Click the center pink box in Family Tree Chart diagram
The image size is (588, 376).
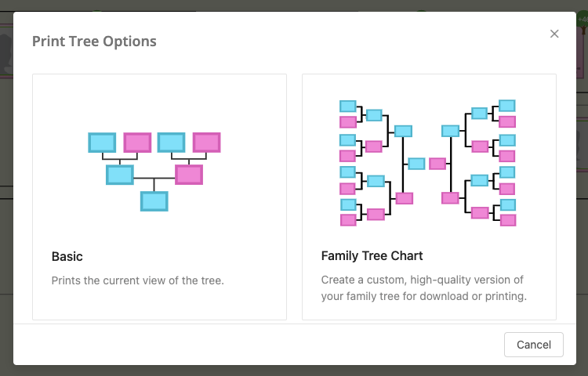[x=437, y=164]
